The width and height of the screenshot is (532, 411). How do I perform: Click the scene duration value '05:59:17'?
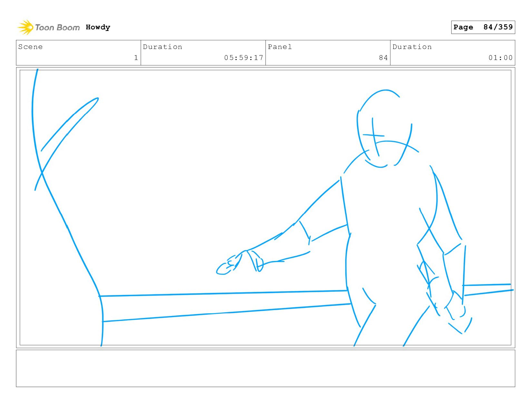click(244, 58)
